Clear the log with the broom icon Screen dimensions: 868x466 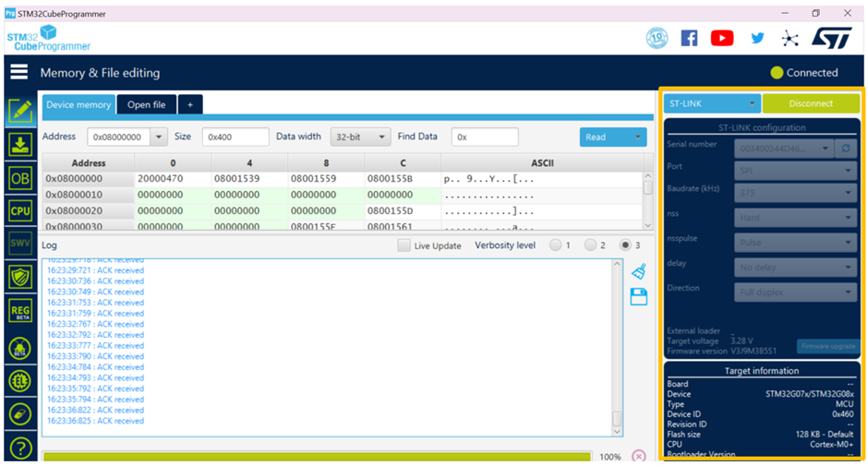[x=639, y=270]
